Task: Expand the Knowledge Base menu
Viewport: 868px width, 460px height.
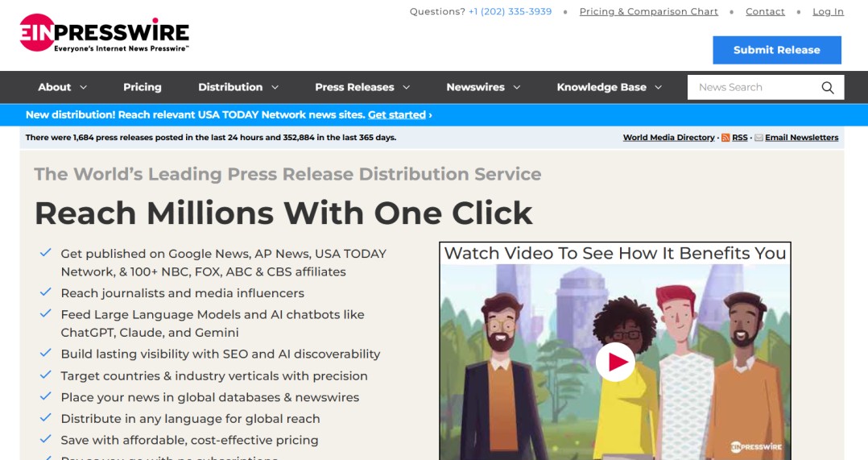Action: coord(609,87)
